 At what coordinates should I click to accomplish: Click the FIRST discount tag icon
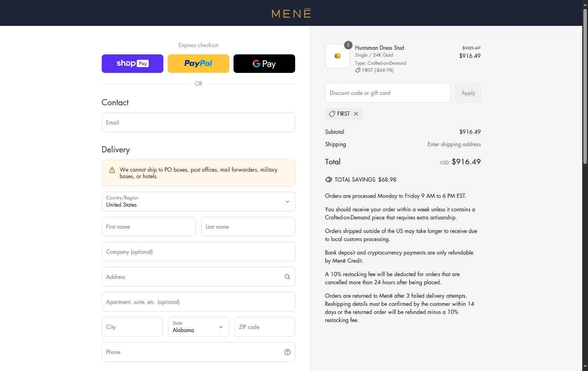(x=332, y=114)
